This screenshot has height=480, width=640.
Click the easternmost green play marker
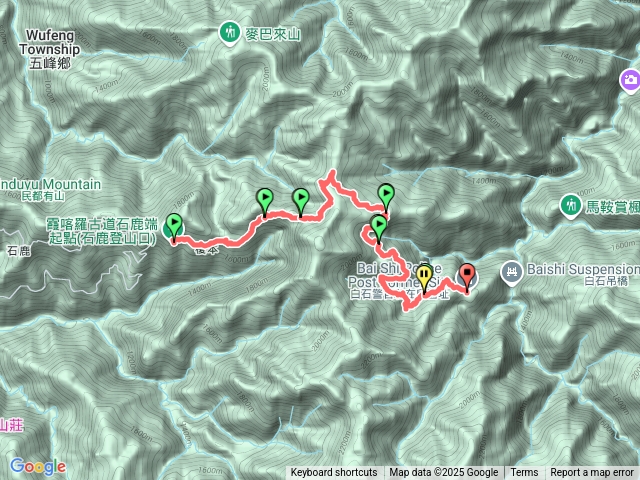(386, 194)
